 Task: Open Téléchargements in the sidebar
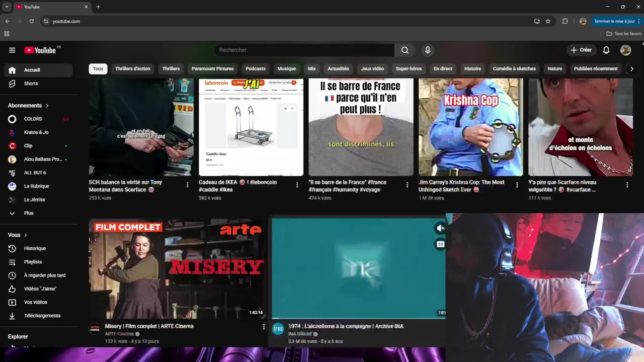point(38,316)
